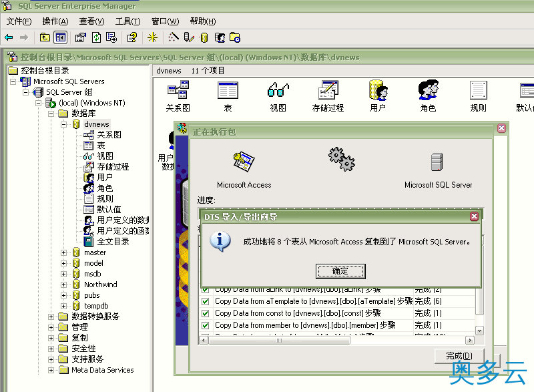Click the 确定 button in DTS dialog

tap(340, 271)
